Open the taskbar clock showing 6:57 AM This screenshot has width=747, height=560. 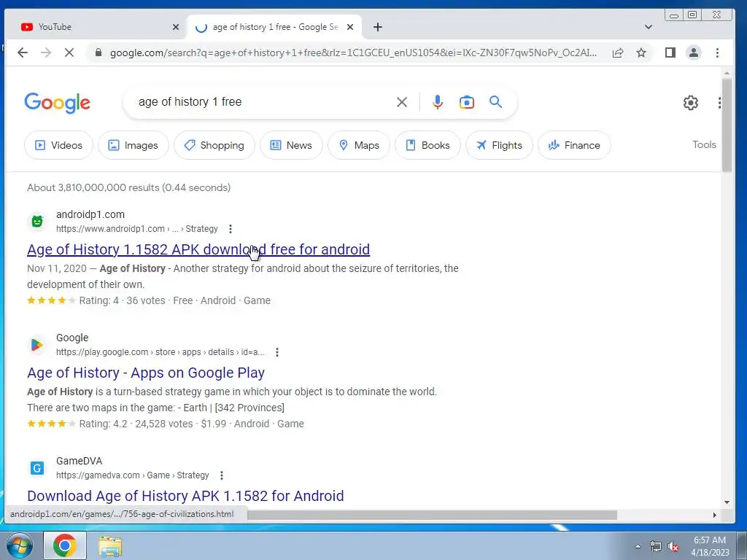pyautogui.click(x=710, y=546)
